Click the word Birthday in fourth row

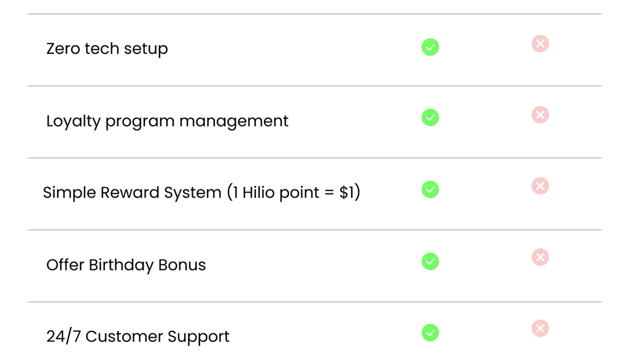pos(121,266)
